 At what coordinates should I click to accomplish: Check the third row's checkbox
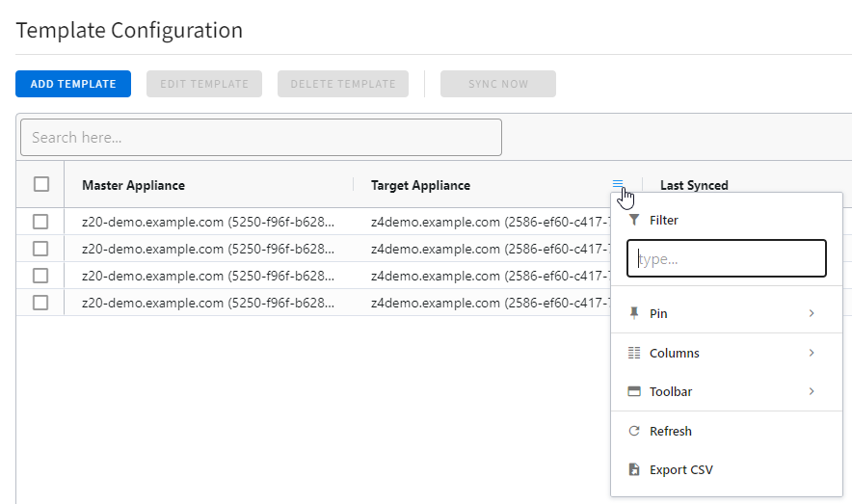point(40,276)
